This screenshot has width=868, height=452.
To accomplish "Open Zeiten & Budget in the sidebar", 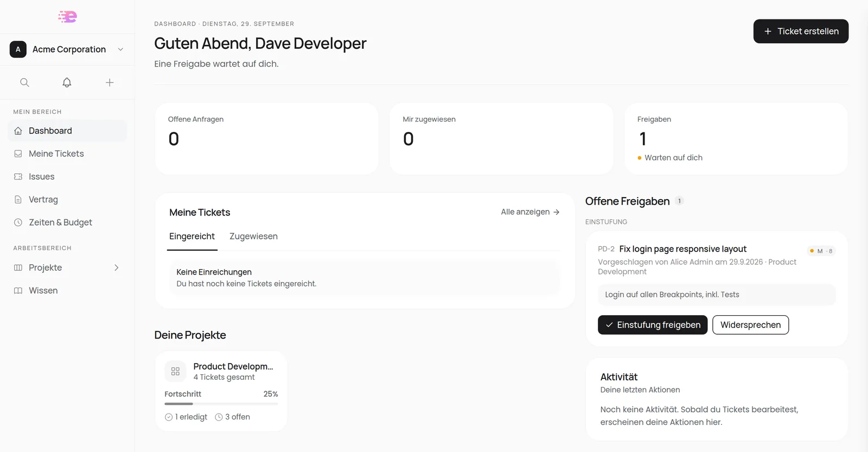I will (67, 222).
